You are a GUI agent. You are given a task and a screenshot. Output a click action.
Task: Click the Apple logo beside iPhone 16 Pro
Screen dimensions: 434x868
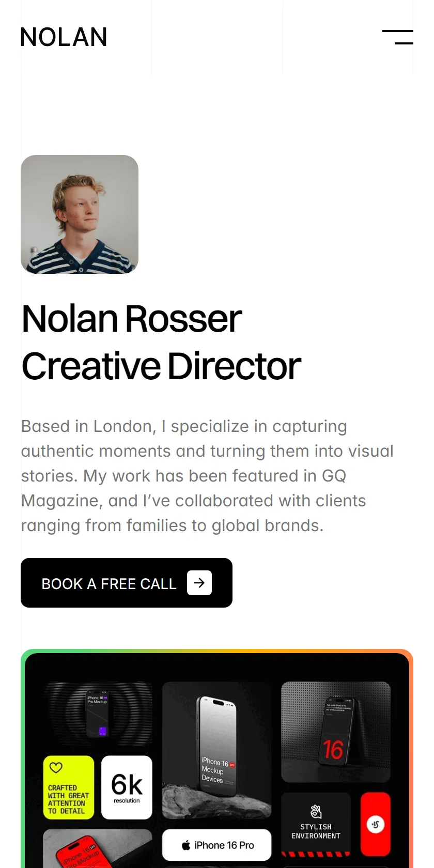pyautogui.click(x=186, y=845)
